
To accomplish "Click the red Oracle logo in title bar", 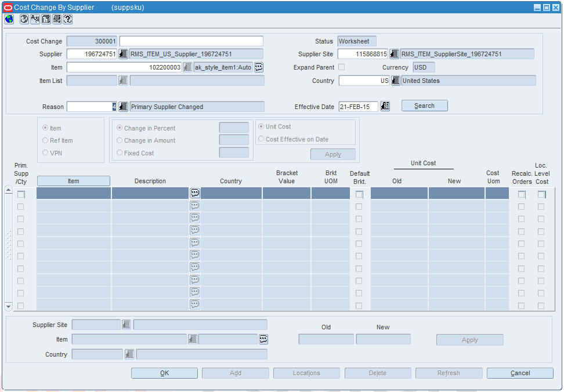I will (x=8, y=8).
